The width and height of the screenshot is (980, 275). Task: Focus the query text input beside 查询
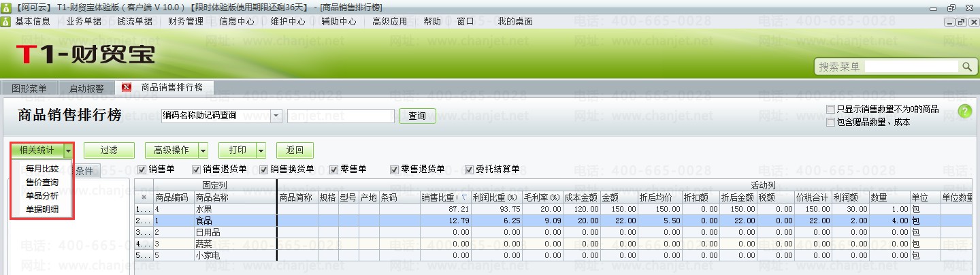pyautogui.click(x=341, y=116)
